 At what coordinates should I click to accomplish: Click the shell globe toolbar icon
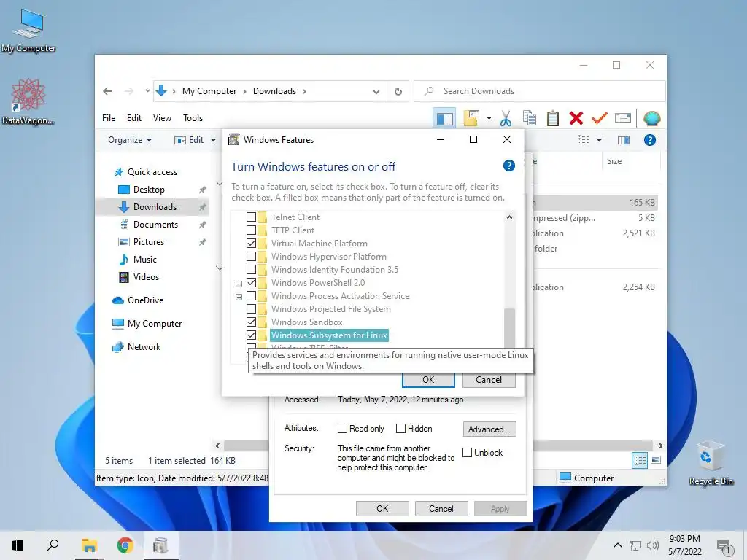point(651,118)
